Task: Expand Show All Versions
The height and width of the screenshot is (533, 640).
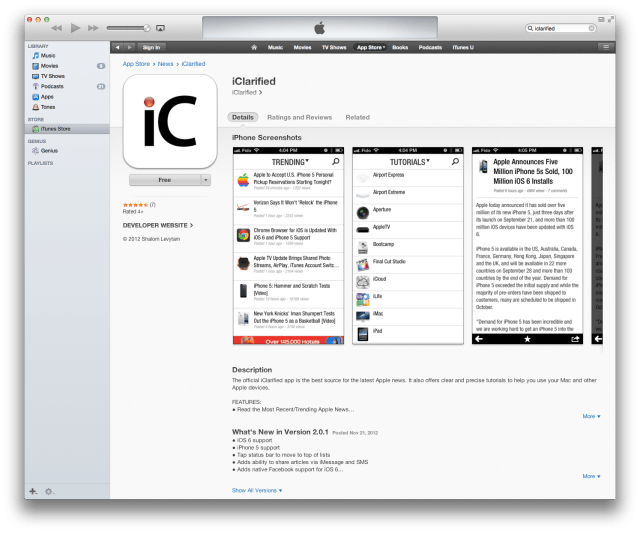Action: click(257, 490)
